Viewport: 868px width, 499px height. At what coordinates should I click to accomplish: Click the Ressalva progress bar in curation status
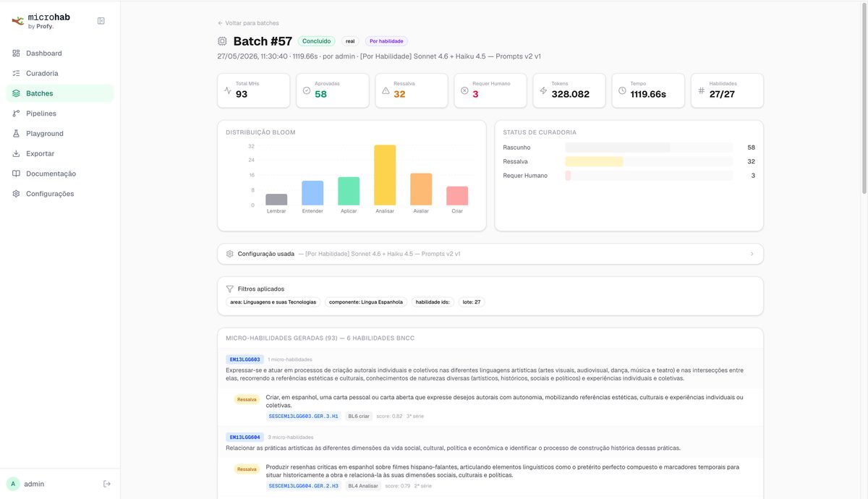(x=649, y=161)
